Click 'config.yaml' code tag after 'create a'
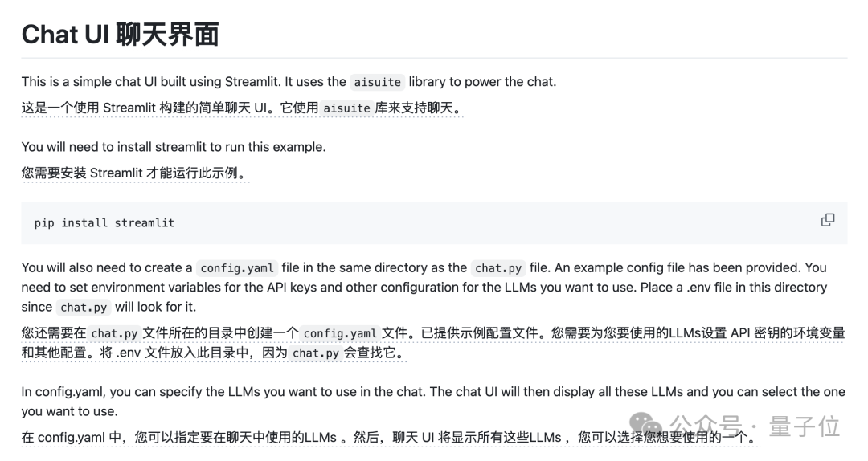The width and height of the screenshot is (868, 461). pyautogui.click(x=237, y=268)
